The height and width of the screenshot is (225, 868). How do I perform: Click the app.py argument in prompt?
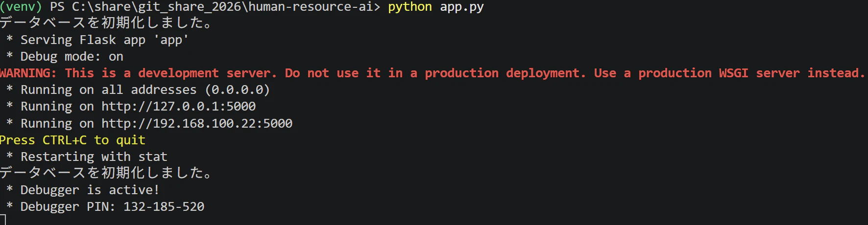462,7
